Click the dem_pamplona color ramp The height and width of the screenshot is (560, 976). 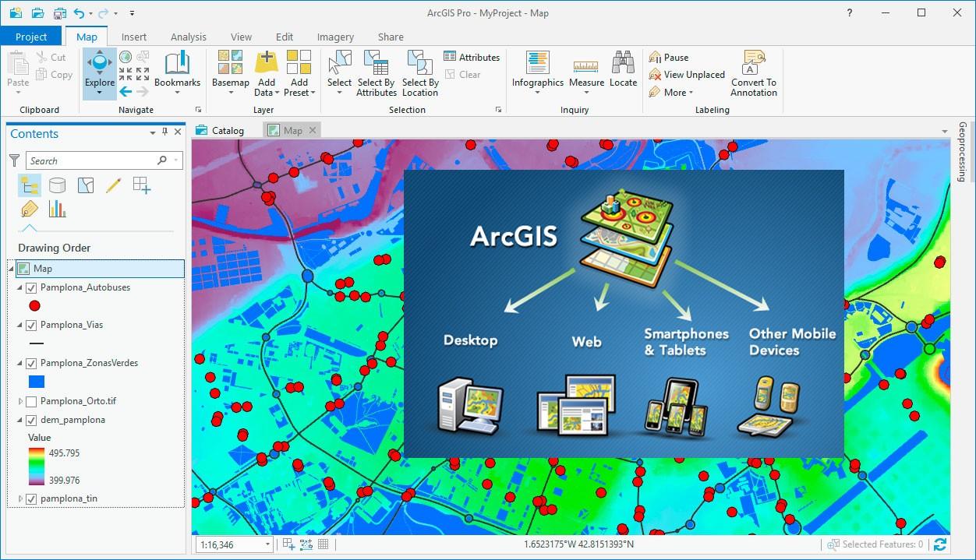36,466
